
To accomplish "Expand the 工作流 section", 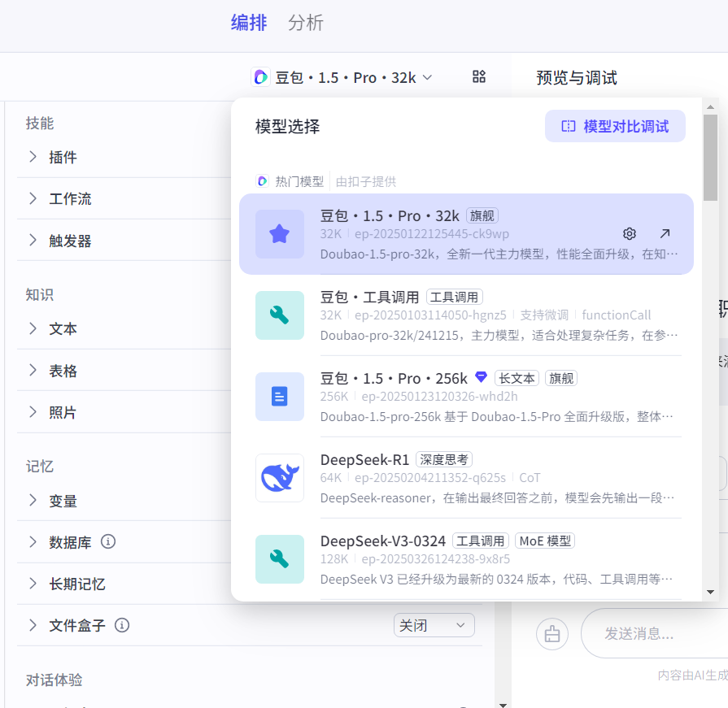I will 33,198.
